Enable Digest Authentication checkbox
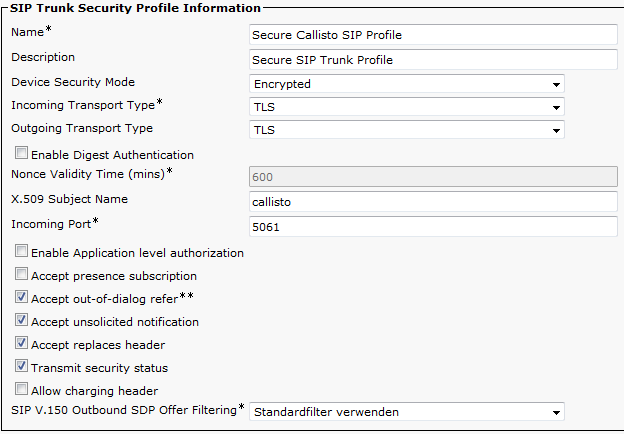The image size is (624, 434). point(21,153)
